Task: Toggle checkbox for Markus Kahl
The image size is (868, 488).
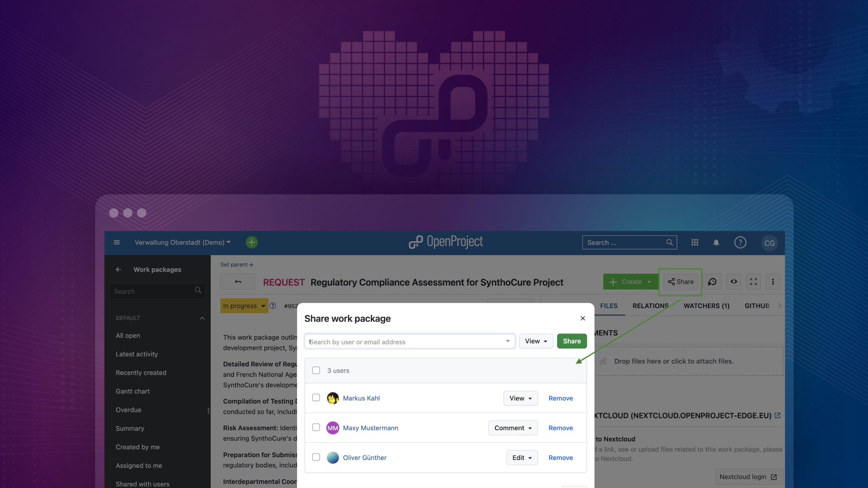Action: pos(316,398)
